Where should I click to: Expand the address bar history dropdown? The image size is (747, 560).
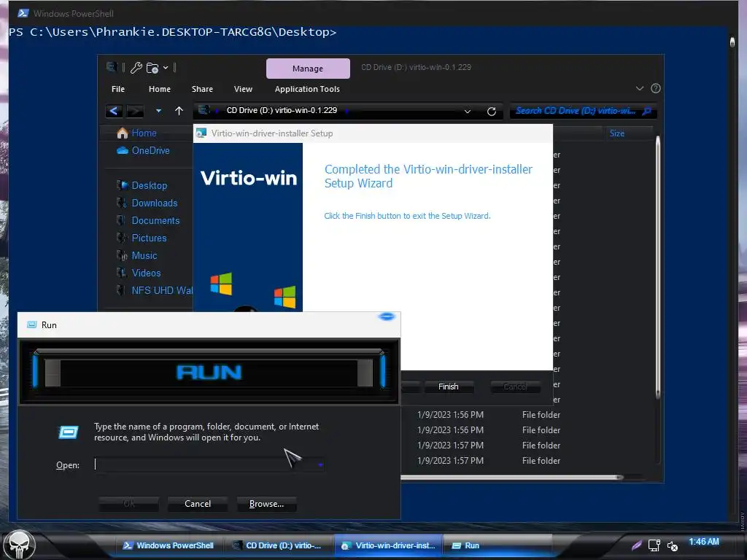tap(468, 112)
